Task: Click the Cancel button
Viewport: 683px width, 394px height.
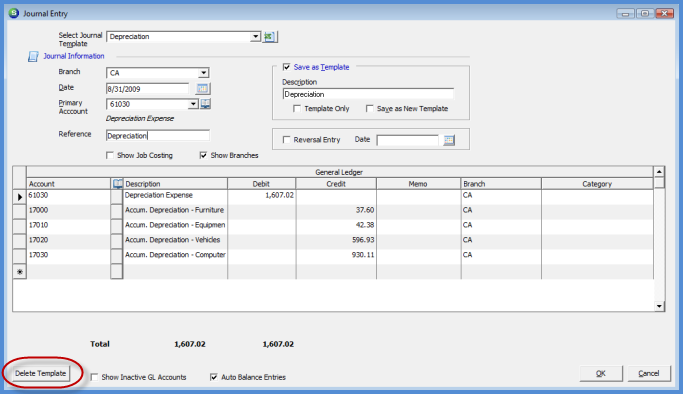Action: click(649, 374)
